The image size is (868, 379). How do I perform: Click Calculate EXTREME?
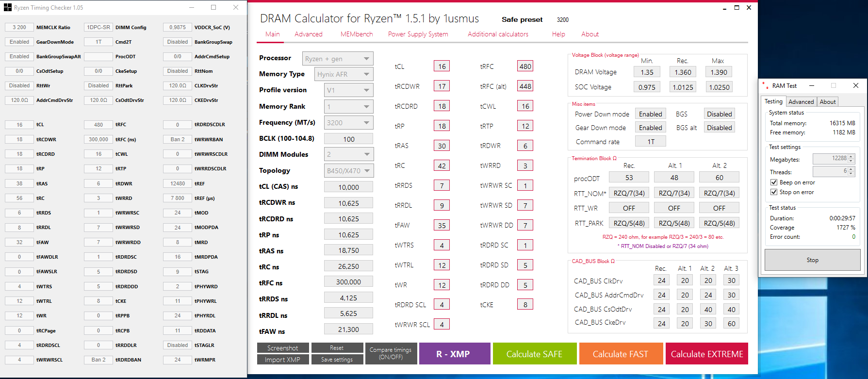point(707,354)
